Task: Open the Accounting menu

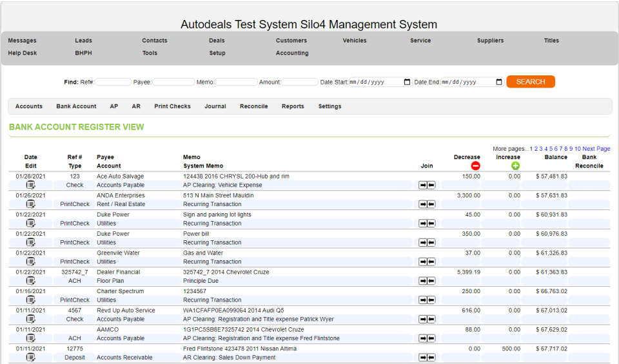Action: pos(292,53)
